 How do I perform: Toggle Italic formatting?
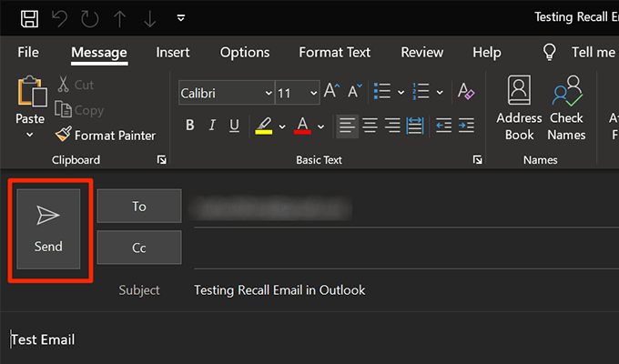point(212,126)
